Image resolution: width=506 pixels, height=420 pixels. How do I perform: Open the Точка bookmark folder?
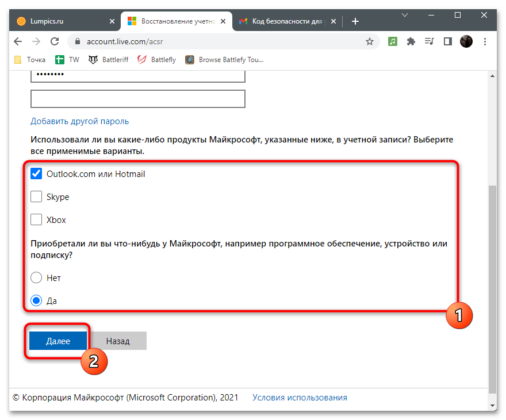tap(30, 60)
